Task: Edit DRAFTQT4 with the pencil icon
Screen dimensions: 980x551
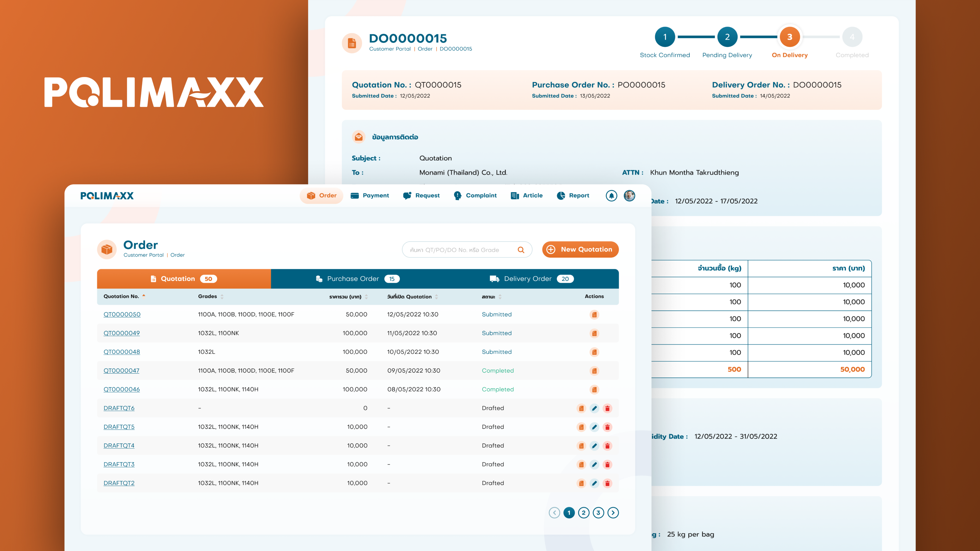Action: [594, 446]
